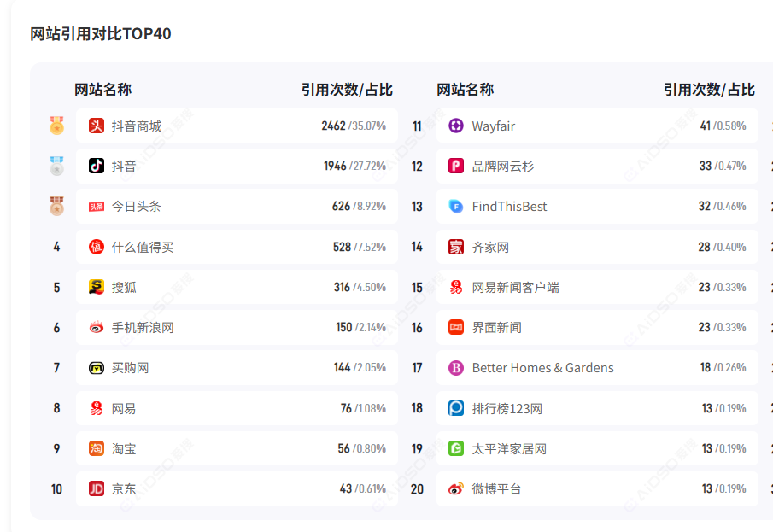This screenshot has width=773, height=532.
Task: Click 齐家网 citation count 28
Action: (x=704, y=247)
